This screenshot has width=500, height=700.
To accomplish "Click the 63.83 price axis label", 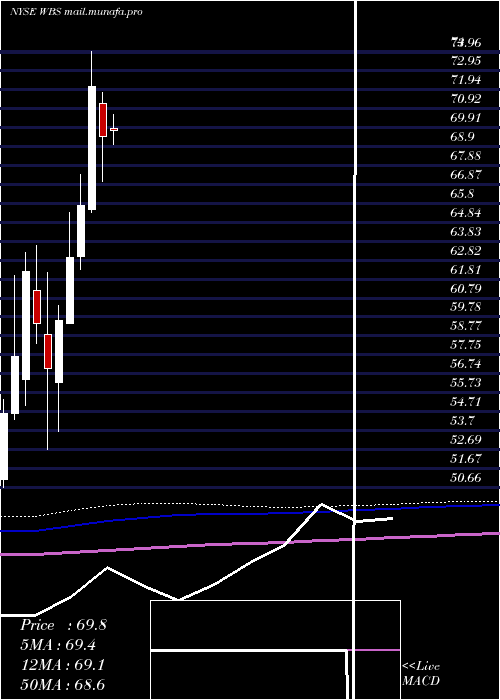I will pyautogui.click(x=466, y=232).
